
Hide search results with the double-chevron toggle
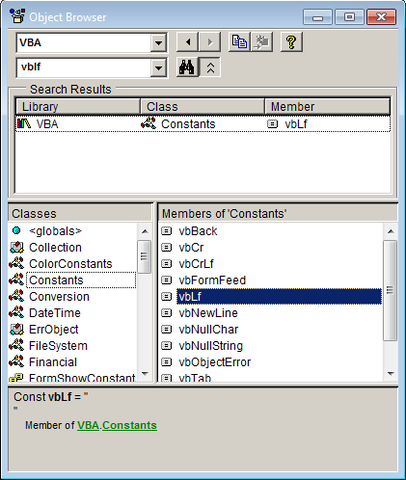(x=210, y=67)
